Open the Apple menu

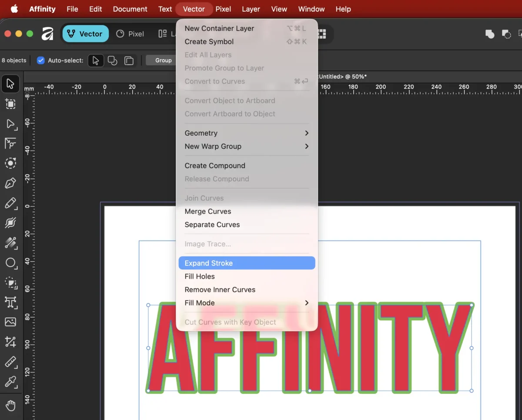14,9
